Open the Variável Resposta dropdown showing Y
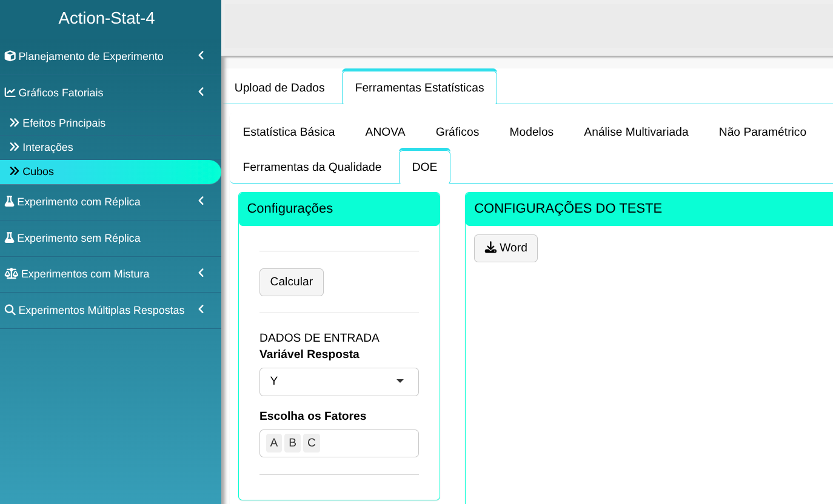 point(339,382)
